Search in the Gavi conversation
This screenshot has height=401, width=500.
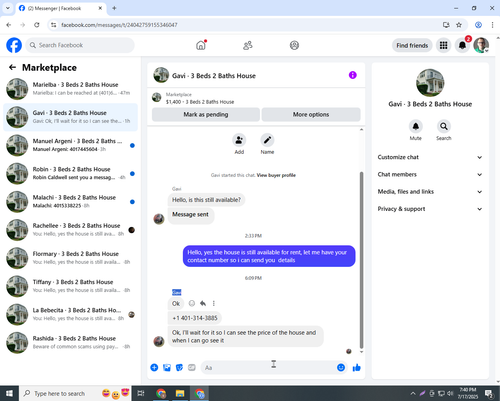(444, 126)
